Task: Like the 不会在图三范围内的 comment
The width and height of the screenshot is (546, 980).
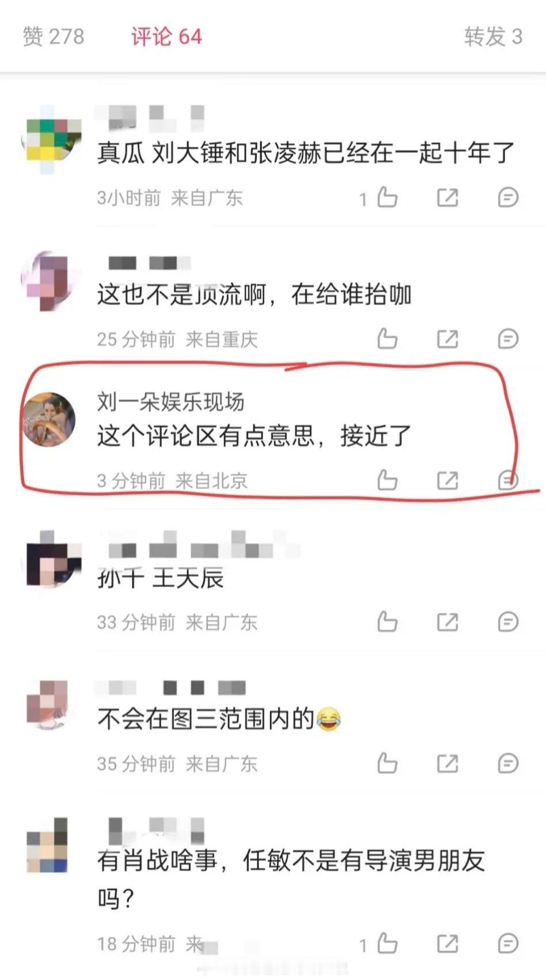Action: [x=387, y=763]
